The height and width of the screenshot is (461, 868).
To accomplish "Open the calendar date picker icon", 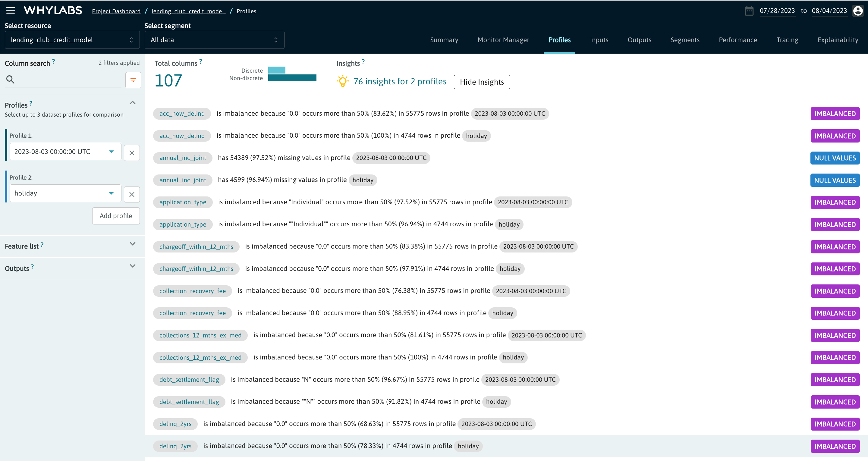I will pyautogui.click(x=749, y=11).
